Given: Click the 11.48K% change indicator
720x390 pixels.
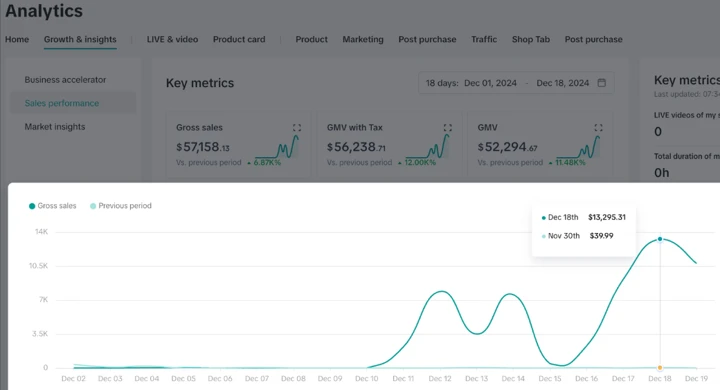Looking at the screenshot, I should (x=567, y=163).
